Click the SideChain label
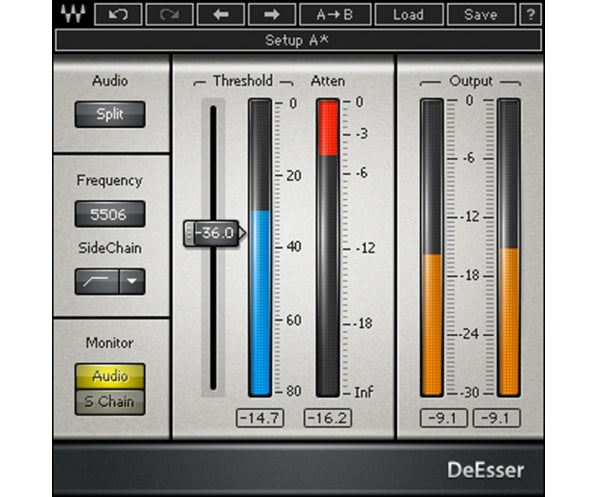This screenshot has height=497, width=597. pyautogui.click(x=110, y=248)
